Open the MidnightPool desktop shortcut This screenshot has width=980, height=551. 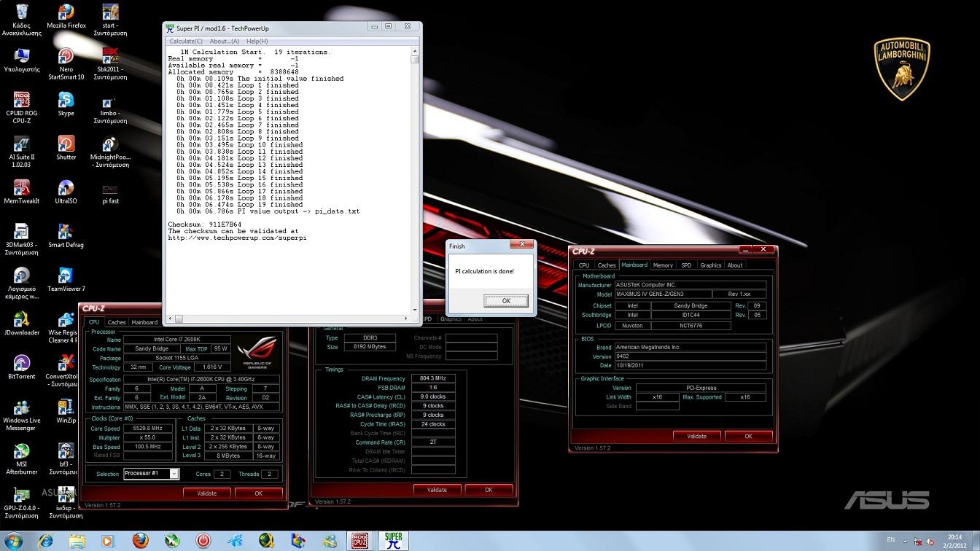(110, 152)
